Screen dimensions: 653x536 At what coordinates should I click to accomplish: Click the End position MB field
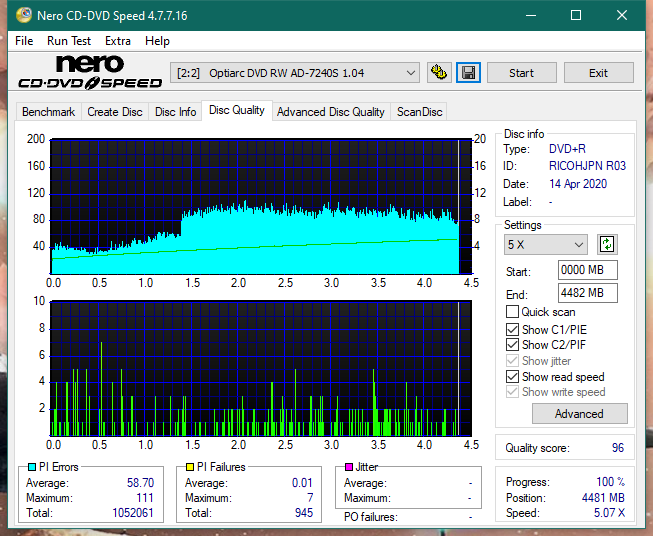(x=588, y=293)
